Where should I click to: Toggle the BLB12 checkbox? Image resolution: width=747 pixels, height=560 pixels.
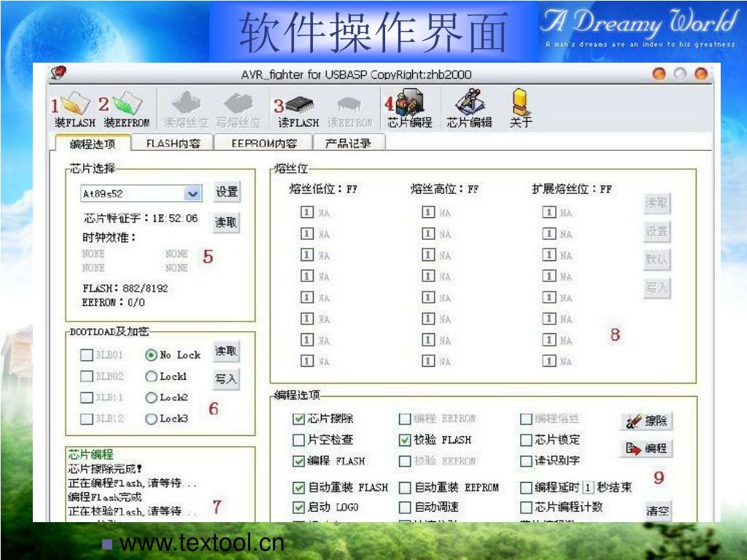[87, 419]
